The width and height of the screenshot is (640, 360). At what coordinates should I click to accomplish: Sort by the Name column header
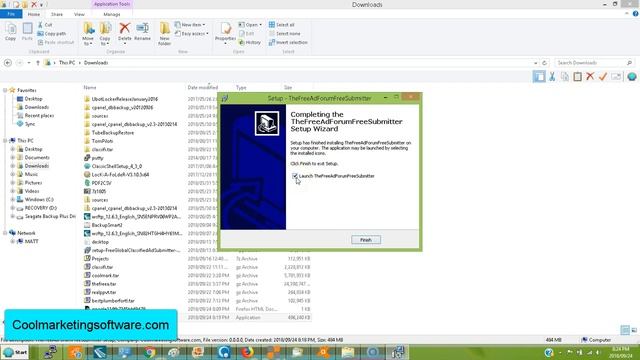coord(90,88)
